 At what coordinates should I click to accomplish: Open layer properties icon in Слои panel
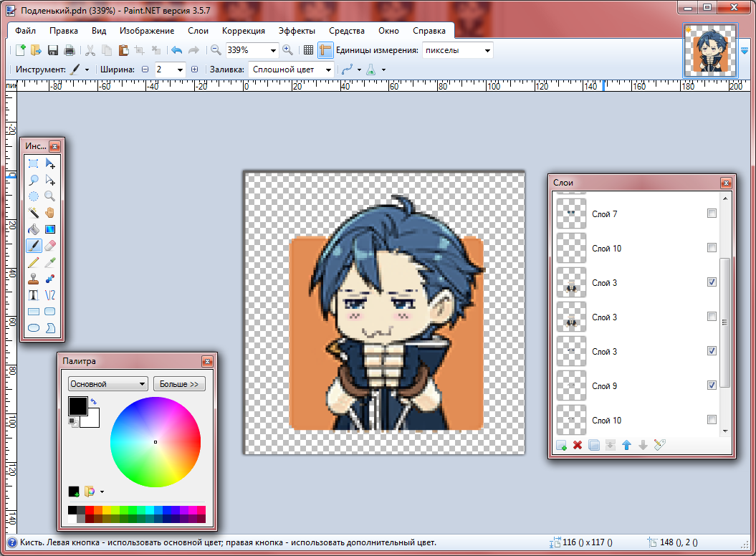point(659,445)
